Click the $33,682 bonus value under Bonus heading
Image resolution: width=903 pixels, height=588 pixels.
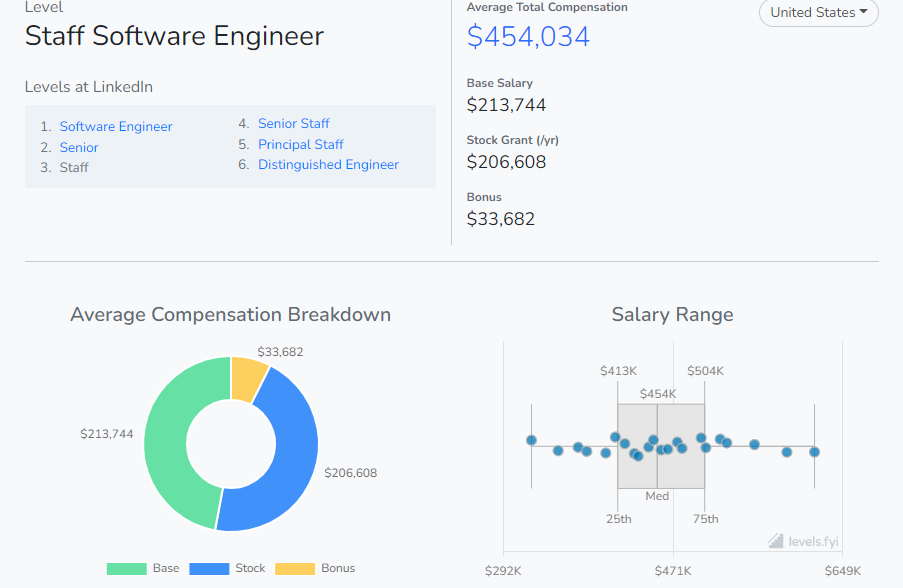click(x=500, y=219)
